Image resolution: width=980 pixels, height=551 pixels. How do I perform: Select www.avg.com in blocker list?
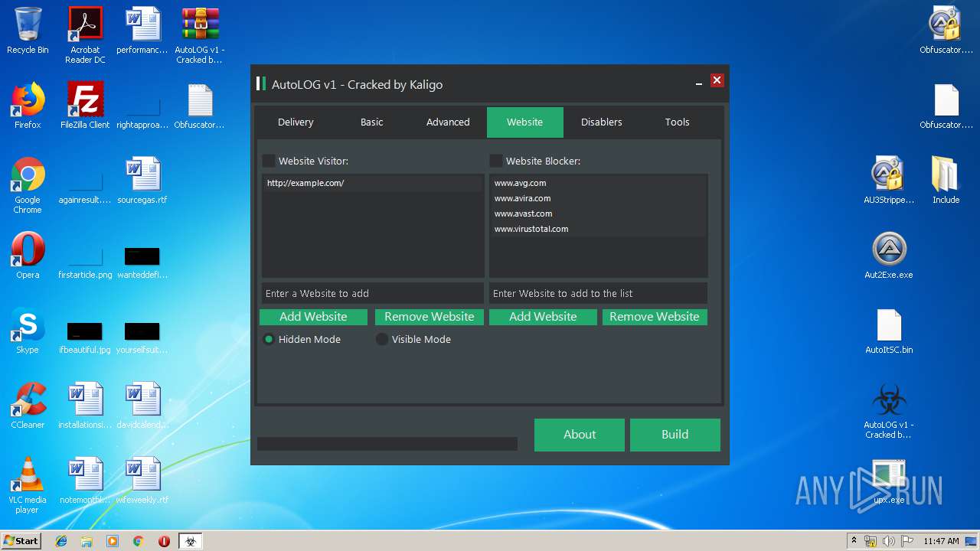pos(598,184)
